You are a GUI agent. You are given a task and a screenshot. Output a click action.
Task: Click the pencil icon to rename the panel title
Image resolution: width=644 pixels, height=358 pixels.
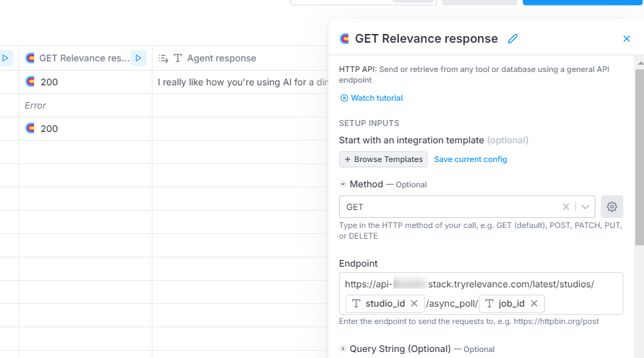512,39
